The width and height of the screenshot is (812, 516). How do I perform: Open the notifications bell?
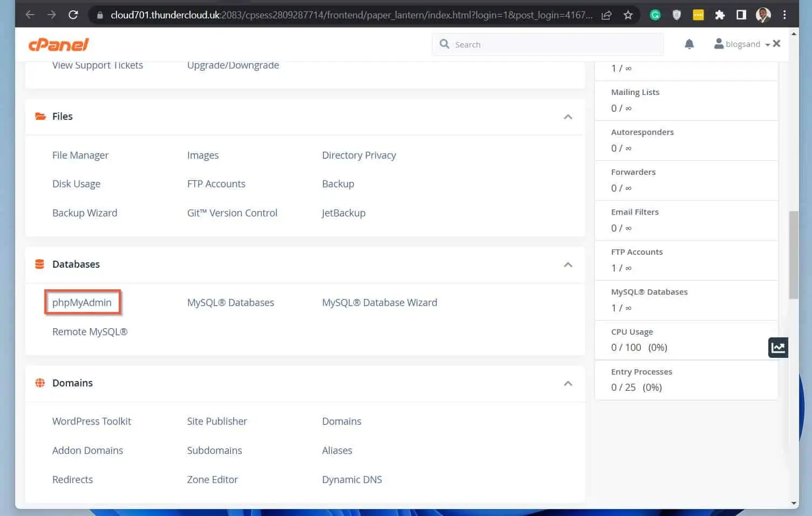(689, 44)
